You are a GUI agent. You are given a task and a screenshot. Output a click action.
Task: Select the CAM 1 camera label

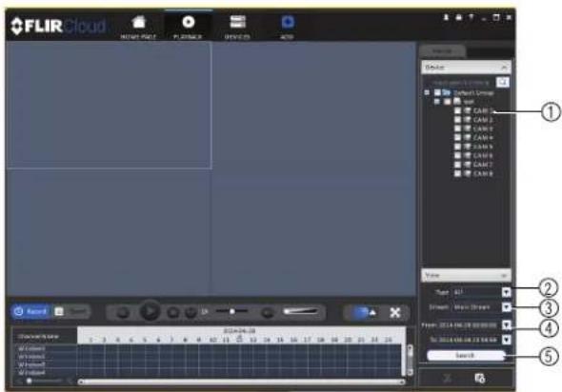[x=483, y=110]
